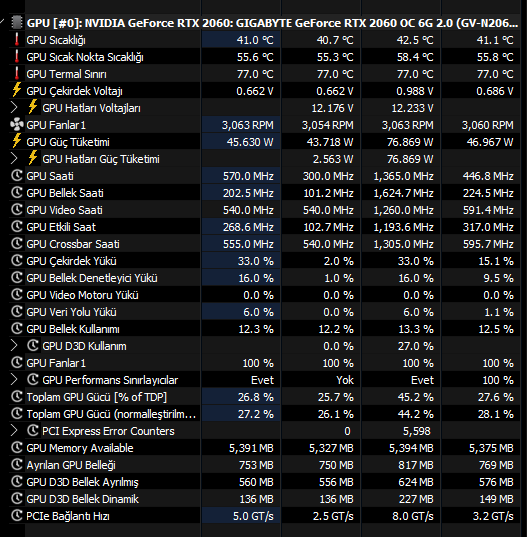Image resolution: width=527 pixels, height=537 pixels.
Task: Click lightning icon beside GPU Hatları Güç Tüketimi
Action: tap(33, 159)
